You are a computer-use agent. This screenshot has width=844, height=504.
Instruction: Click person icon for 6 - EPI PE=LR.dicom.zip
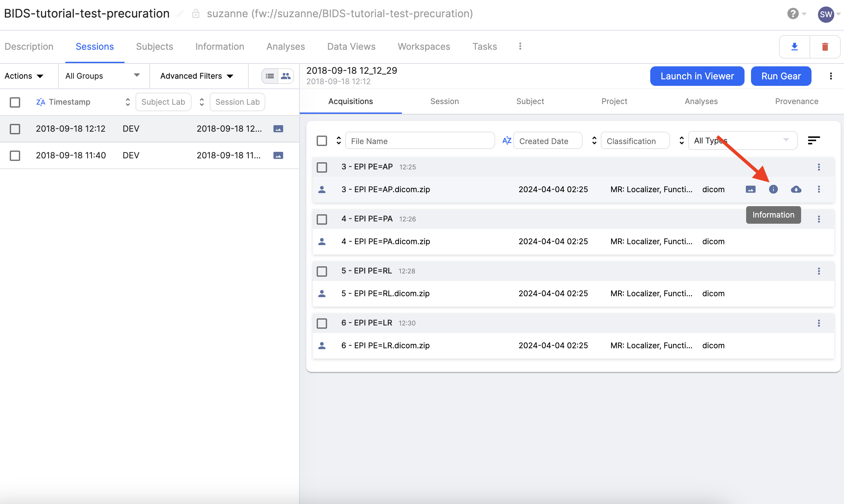[x=322, y=345]
